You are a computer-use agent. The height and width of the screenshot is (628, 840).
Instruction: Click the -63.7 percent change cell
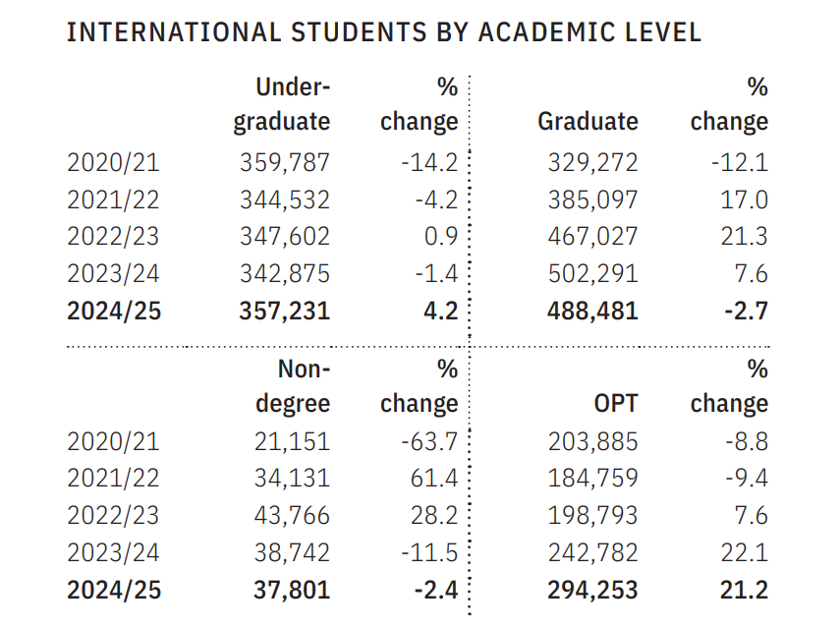tap(429, 441)
